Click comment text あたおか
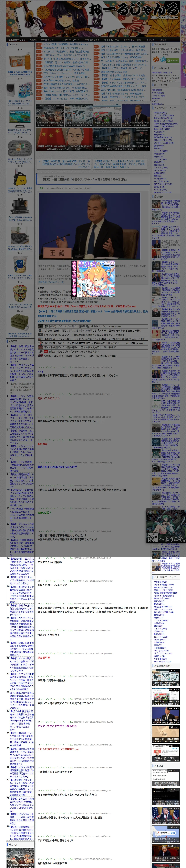This screenshot has width=186, height=868. click(43, 444)
